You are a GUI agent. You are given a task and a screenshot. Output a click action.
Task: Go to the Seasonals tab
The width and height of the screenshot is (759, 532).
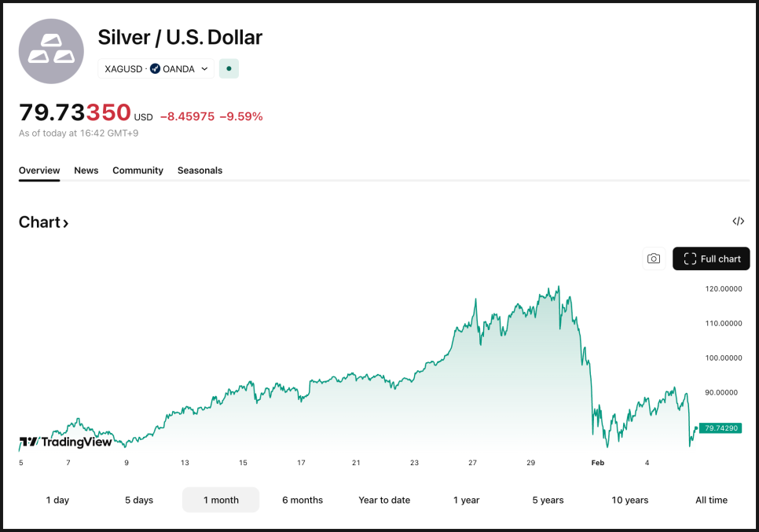(200, 171)
